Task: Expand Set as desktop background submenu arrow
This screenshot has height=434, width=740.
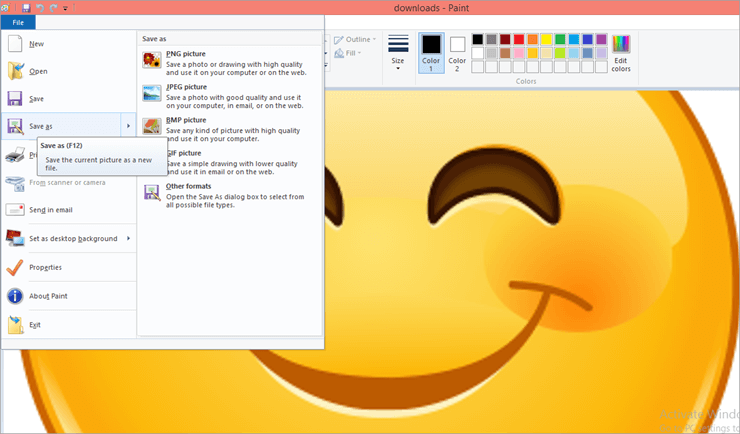Action: click(128, 238)
